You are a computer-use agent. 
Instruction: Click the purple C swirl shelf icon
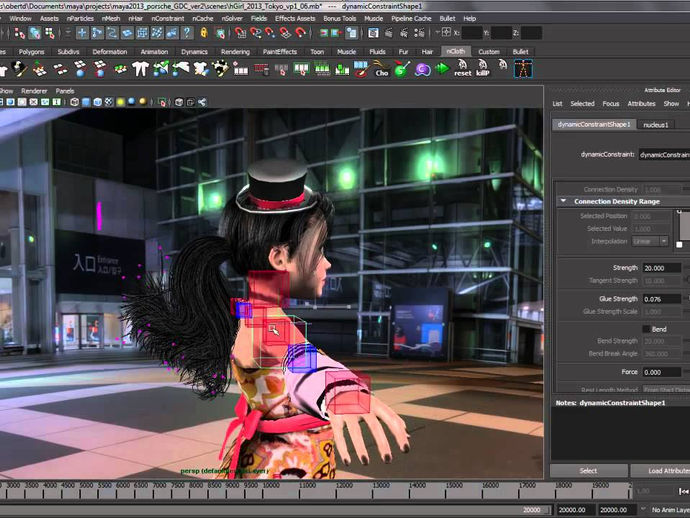pos(422,69)
